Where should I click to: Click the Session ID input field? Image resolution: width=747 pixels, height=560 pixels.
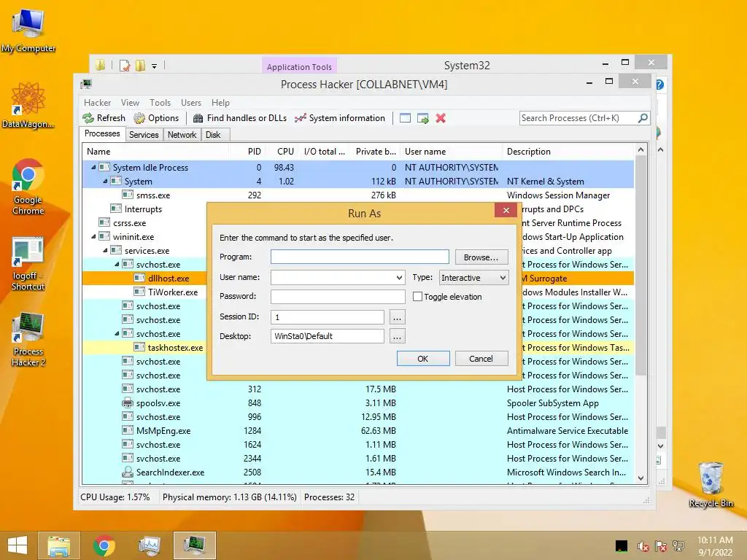pyautogui.click(x=328, y=316)
